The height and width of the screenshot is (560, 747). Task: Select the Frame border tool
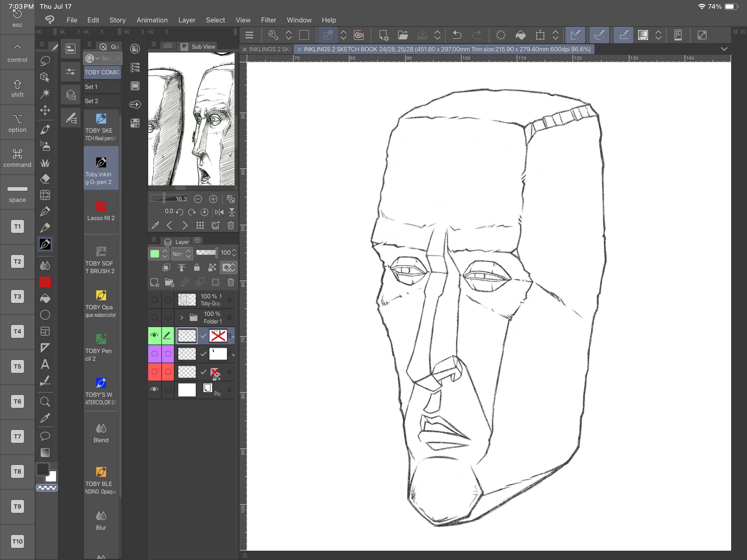45,331
